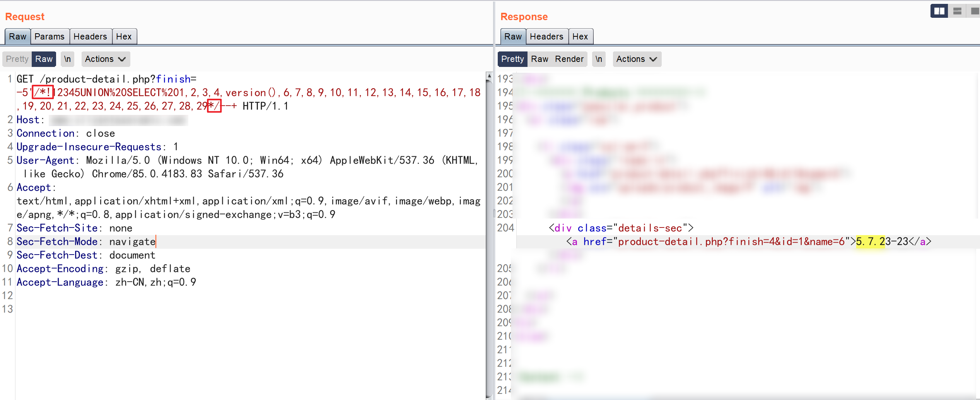This screenshot has height=400, width=980.
Task: Select the side-by-side layout view icon
Action: tap(939, 11)
